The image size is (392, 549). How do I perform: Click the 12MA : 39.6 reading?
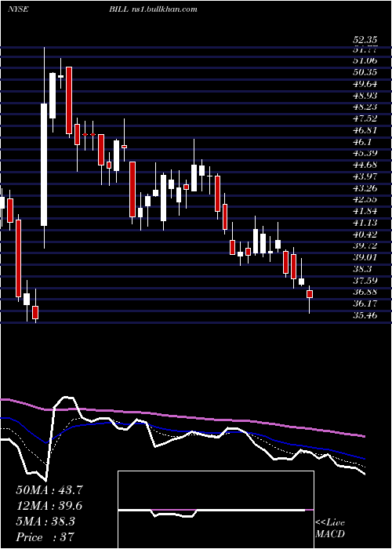49,506
